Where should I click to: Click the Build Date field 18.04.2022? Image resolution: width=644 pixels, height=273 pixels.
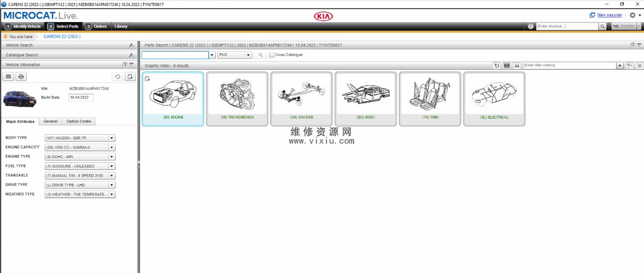tap(81, 98)
